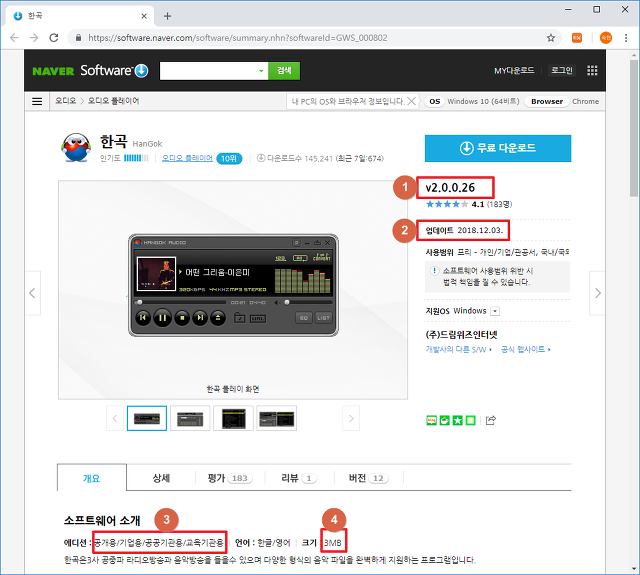Expand the 지원OS Windows dropdown
This screenshot has width=640, height=575.
tap(495, 311)
